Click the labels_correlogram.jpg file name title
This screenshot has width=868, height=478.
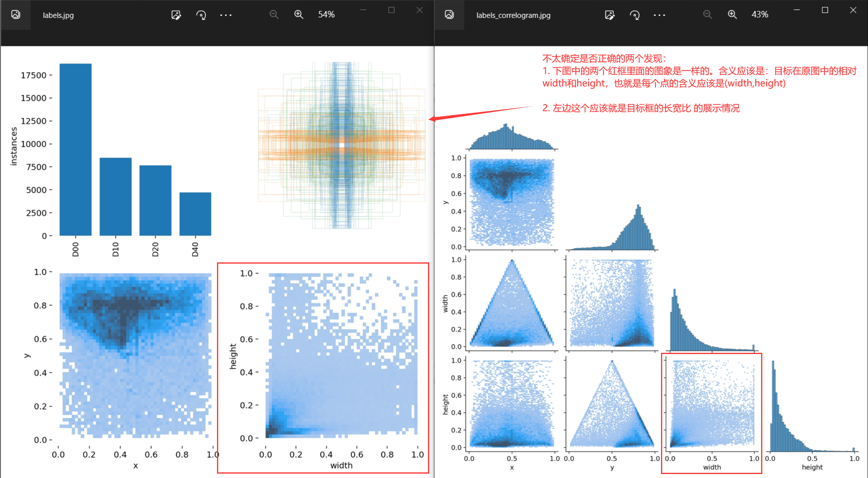[513, 15]
